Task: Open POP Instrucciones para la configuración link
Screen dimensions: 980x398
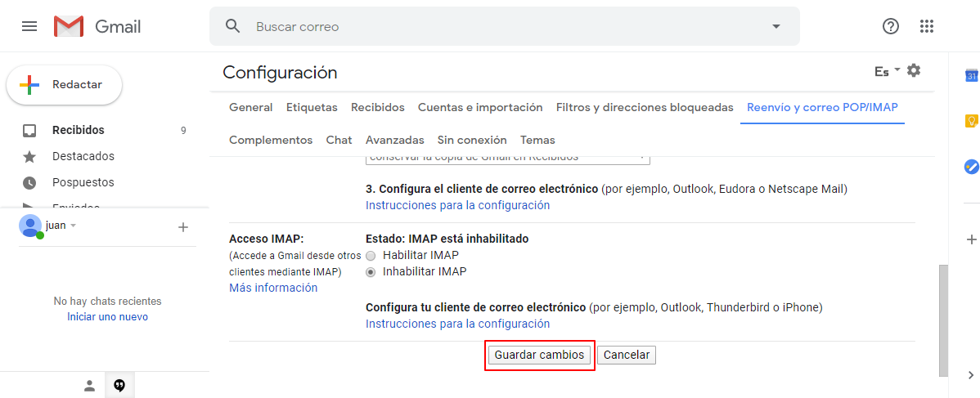Action: [457, 205]
